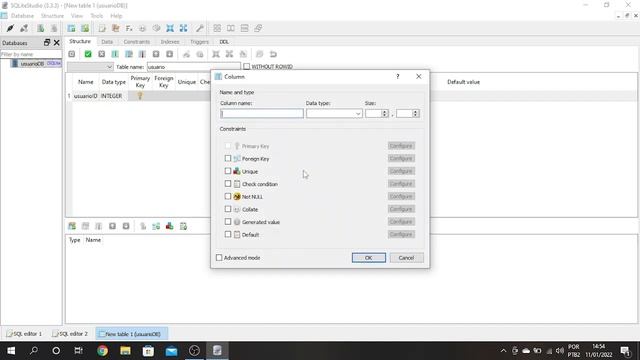Click the Delete column icon
The image size is (640, 360).
point(142,54)
